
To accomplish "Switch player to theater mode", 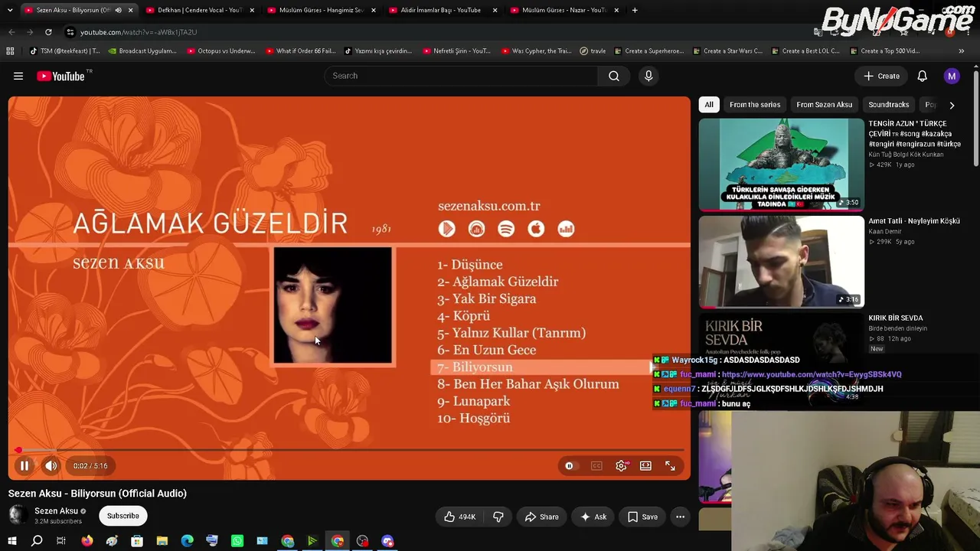I will click(x=645, y=465).
